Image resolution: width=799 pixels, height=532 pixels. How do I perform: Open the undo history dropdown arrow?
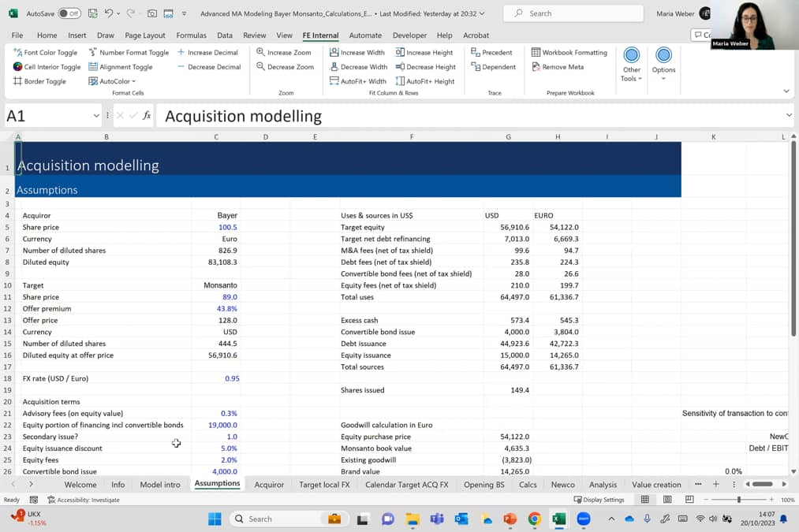(118, 13)
